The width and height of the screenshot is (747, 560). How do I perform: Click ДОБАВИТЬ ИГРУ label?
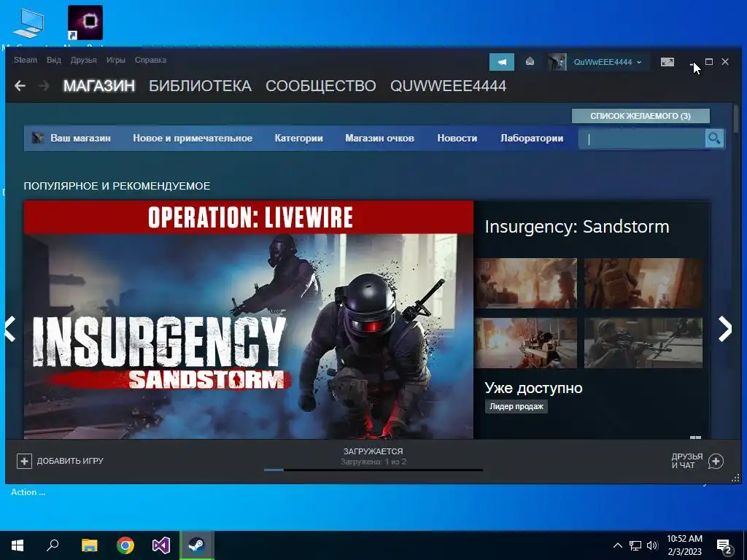(x=70, y=461)
